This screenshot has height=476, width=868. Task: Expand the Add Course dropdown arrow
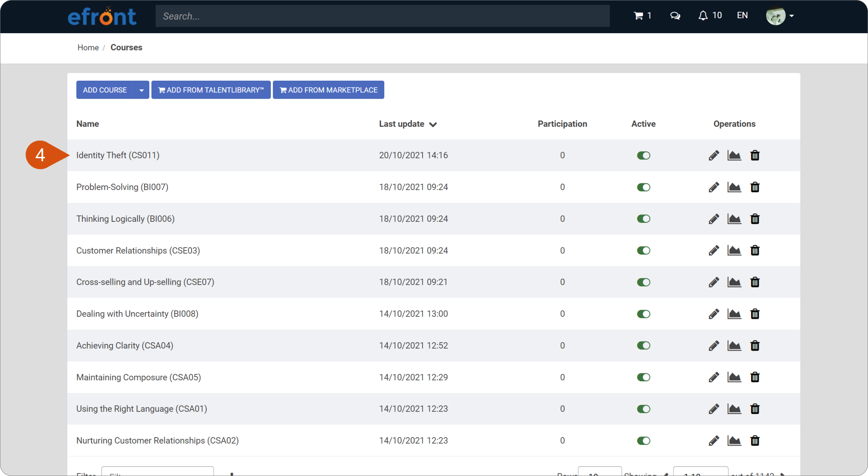point(141,90)
